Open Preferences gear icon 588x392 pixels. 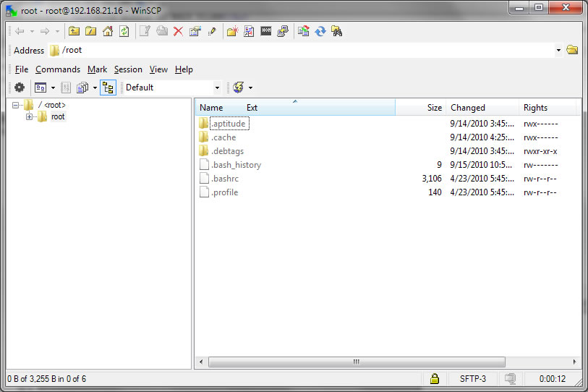point(20,88)
